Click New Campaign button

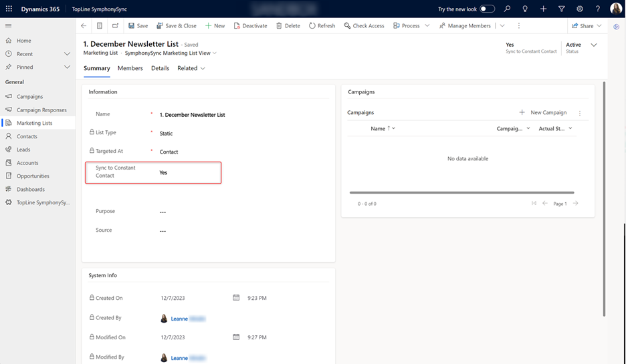coord(543,112)
